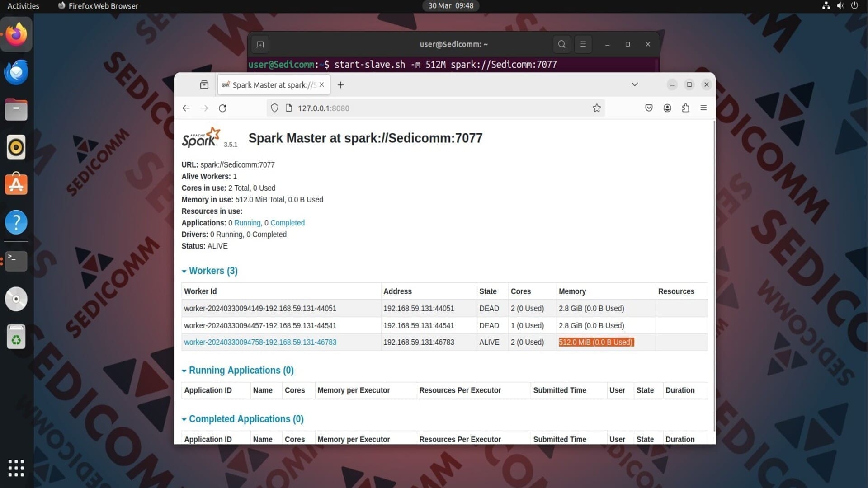Go back to previous page
Image resolution: width=868 pixels, height=488 pixels.
(186, 108)
